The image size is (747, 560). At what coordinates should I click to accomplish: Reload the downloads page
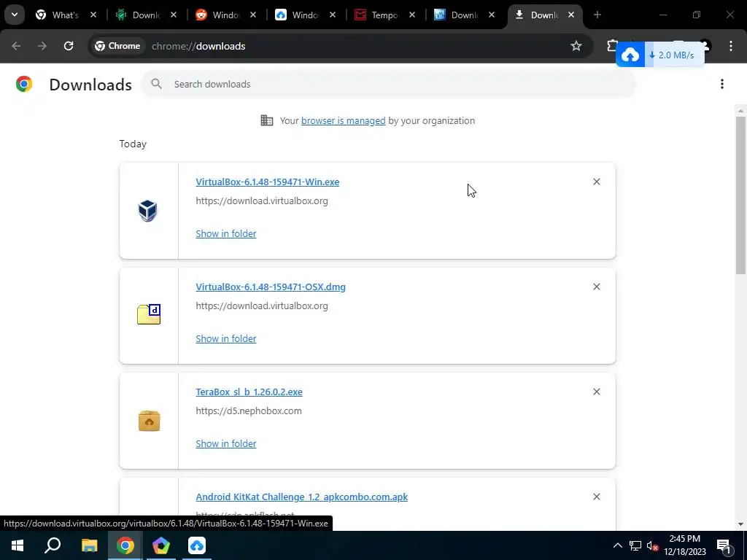[x=69, y=46]
